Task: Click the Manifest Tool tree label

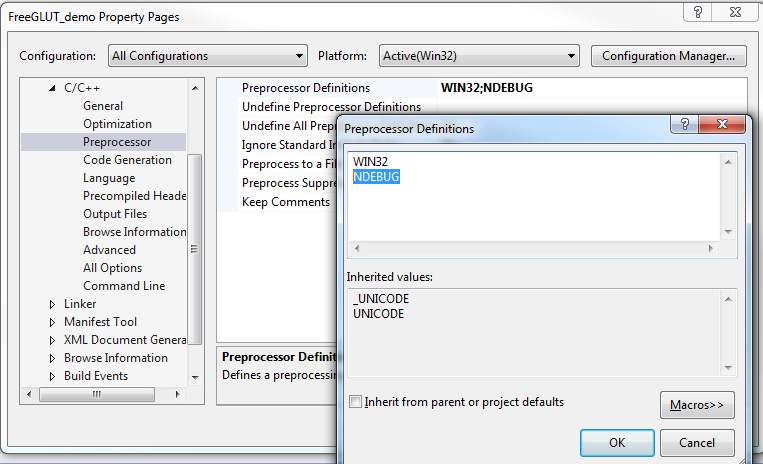Action: click(x=100, y=321)
